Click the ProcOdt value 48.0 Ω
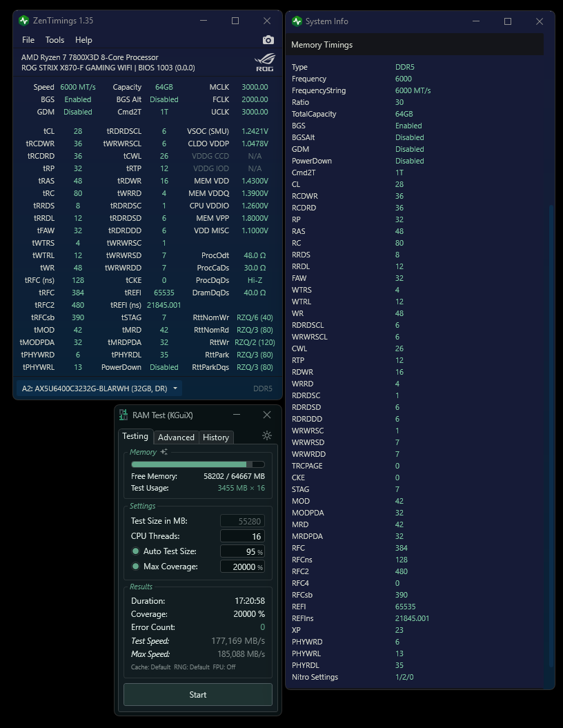 (x=255, y=255)
